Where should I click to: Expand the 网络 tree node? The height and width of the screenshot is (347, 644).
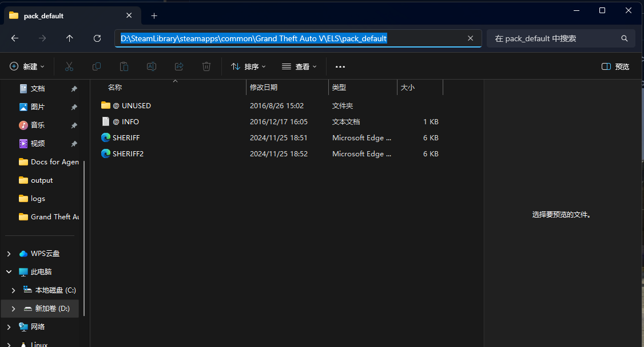click(x=9, y=327)
